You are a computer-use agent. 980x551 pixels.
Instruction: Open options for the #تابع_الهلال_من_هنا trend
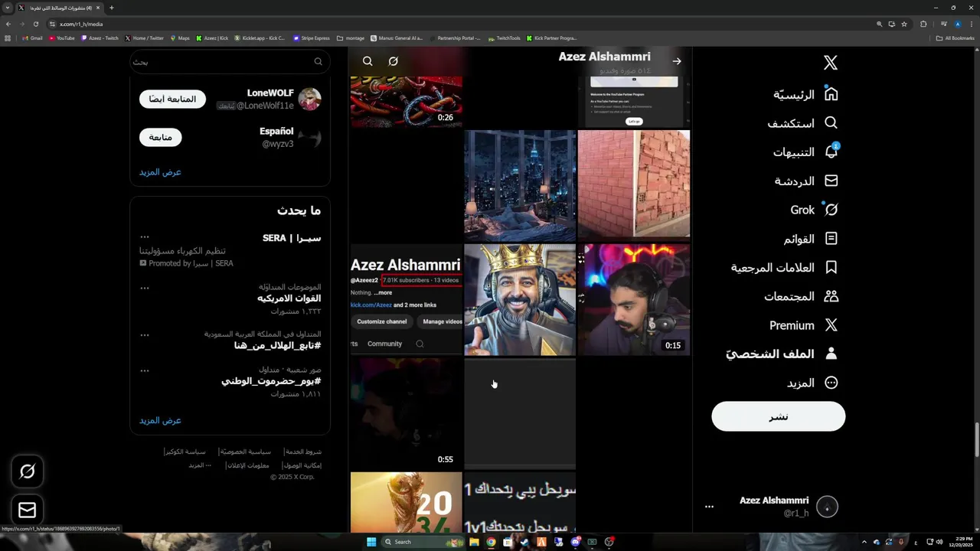point(145,335)
